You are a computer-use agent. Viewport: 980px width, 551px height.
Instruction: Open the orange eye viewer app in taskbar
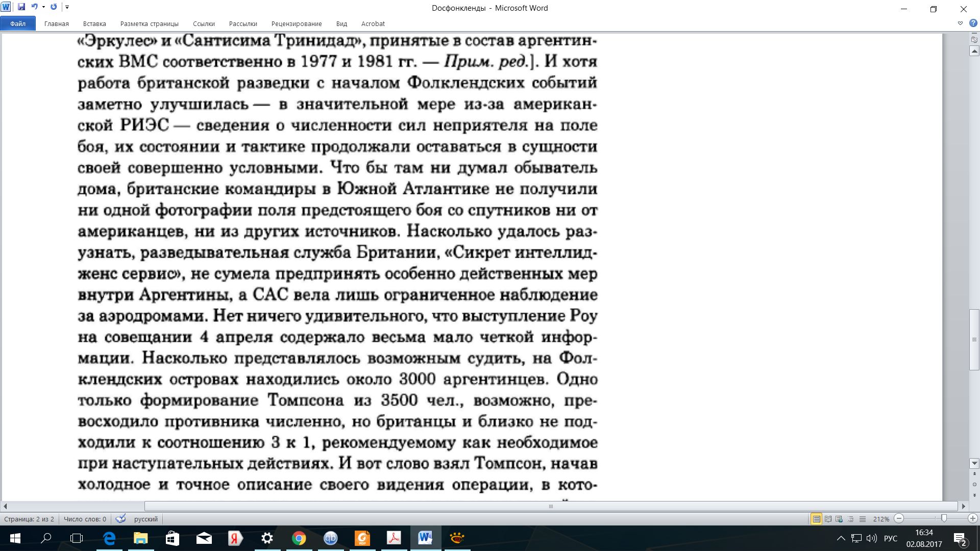(x=457, y=538)
